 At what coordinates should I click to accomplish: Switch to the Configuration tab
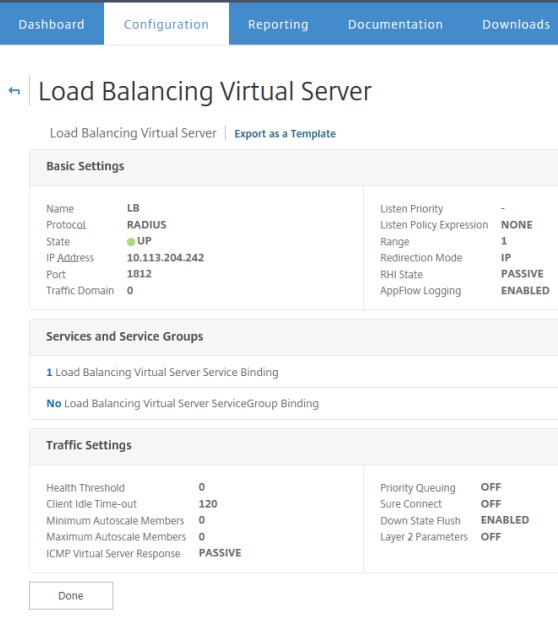166,24
